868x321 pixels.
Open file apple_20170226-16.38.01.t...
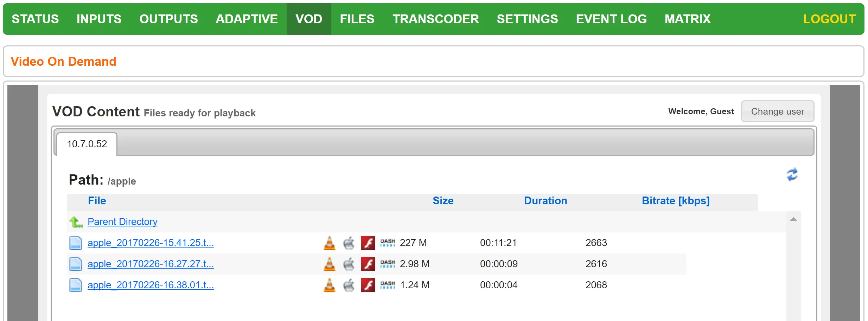[x=151, y=285]
